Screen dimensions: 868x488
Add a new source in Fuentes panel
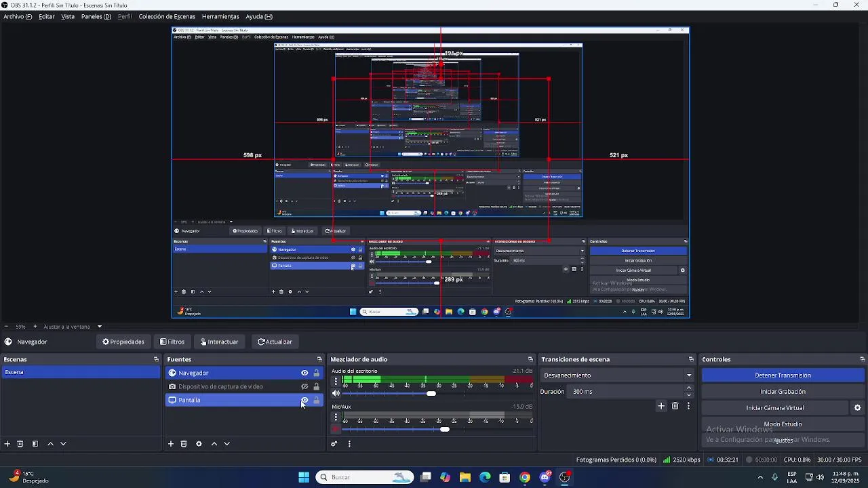click(171, 444)
